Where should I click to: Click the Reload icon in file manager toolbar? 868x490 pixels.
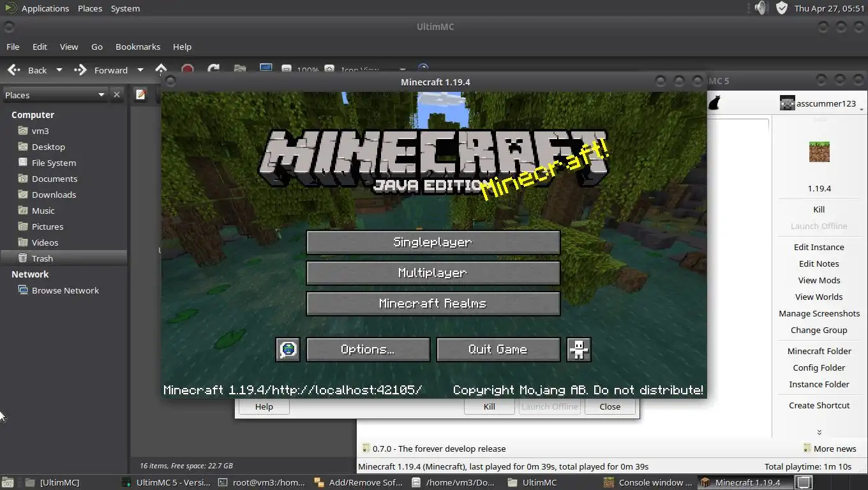pos(213,69)
